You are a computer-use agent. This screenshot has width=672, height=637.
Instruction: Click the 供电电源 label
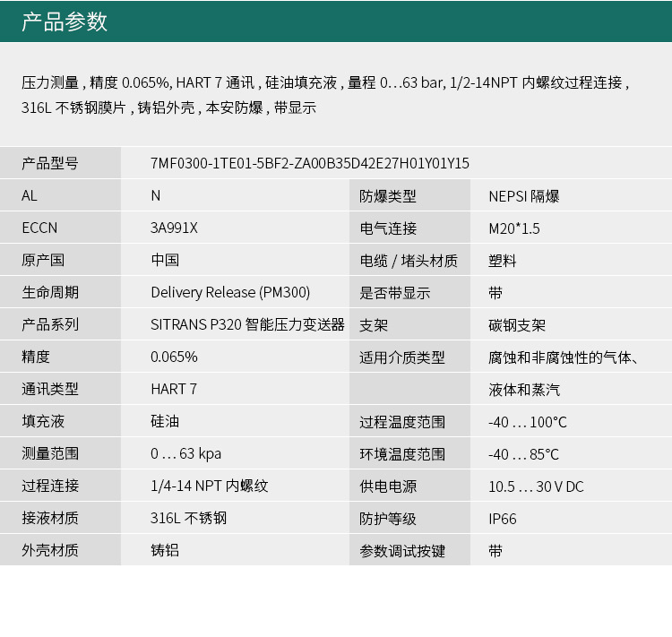click(x=388, y=486)
